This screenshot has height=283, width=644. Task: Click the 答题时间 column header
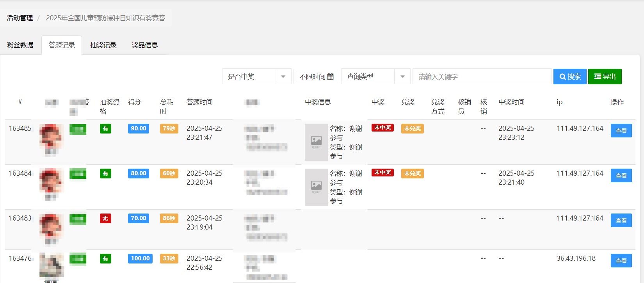pyautogui.click(x=199, y=102)
